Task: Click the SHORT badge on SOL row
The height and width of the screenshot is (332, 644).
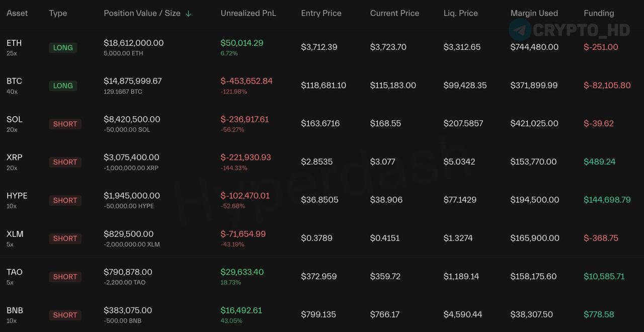Action: (x=65, y=124)
